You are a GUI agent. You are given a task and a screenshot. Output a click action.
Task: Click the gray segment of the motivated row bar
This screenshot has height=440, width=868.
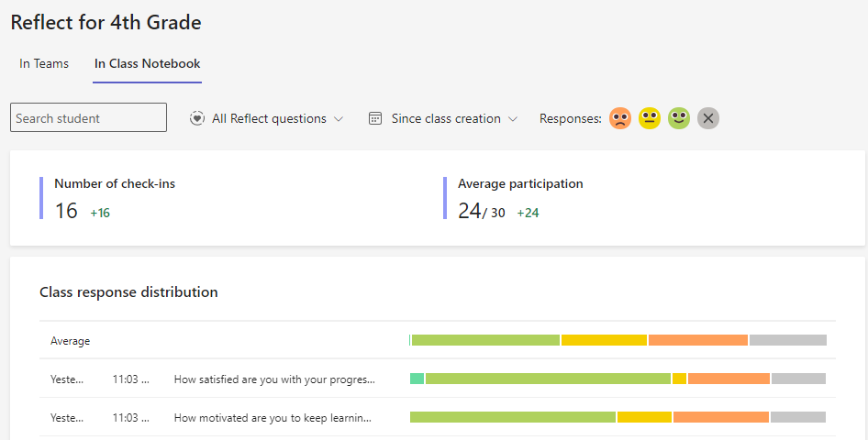click(x=797, y=417)
